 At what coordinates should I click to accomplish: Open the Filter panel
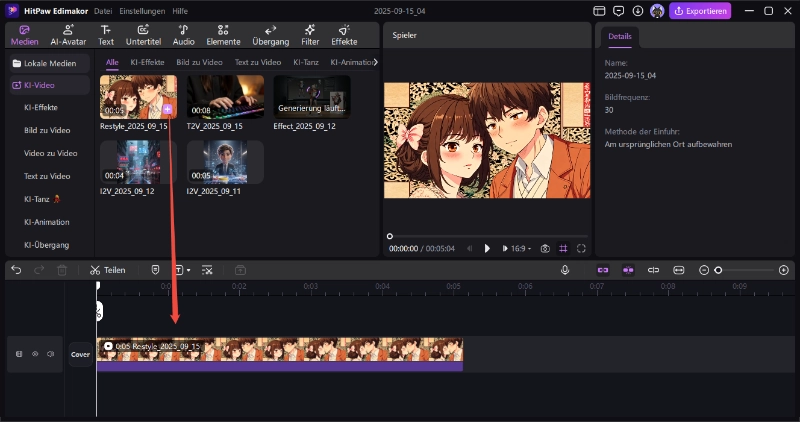click(x=310, y=35)
